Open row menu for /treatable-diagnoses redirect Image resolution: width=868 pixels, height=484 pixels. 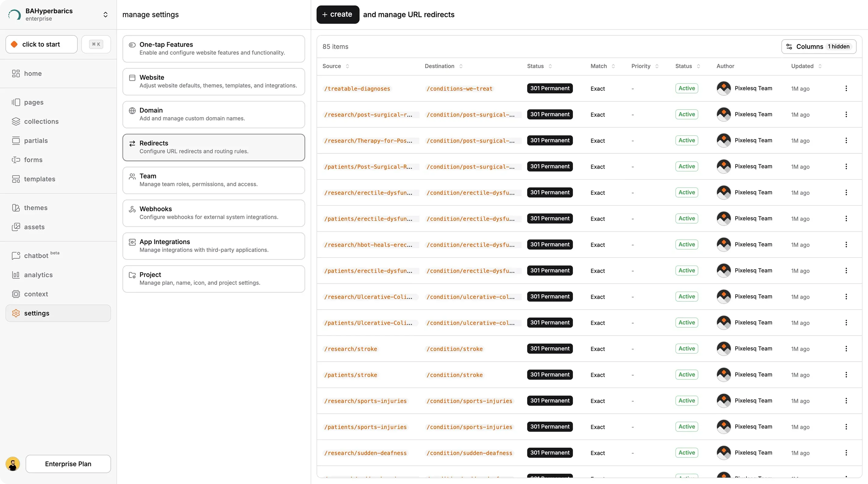pos(846,88)
